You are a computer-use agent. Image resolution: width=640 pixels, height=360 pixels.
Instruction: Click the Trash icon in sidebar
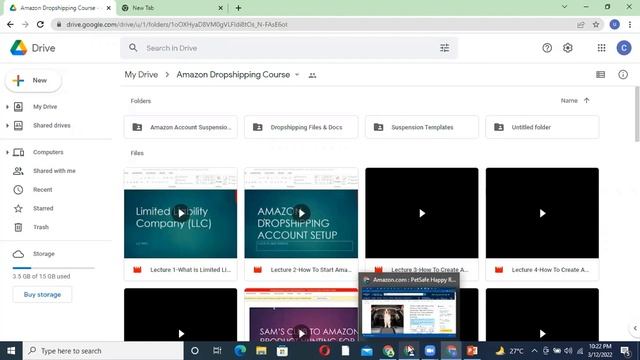18,227
